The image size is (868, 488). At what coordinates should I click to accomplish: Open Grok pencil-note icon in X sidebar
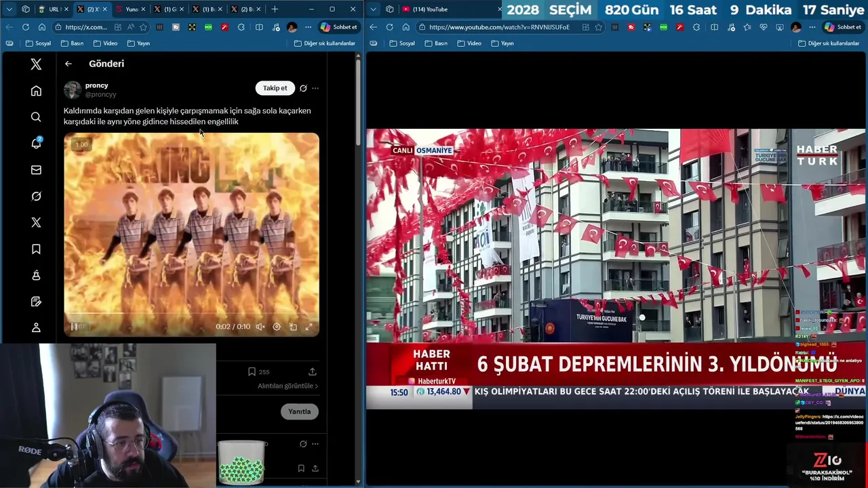tap(36, 302)
